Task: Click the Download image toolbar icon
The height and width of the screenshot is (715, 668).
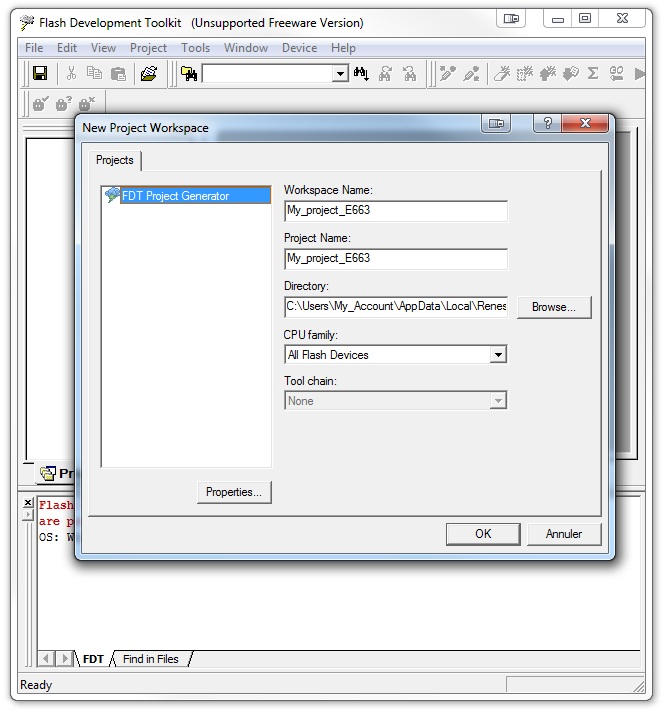Action: coord(570,73)
